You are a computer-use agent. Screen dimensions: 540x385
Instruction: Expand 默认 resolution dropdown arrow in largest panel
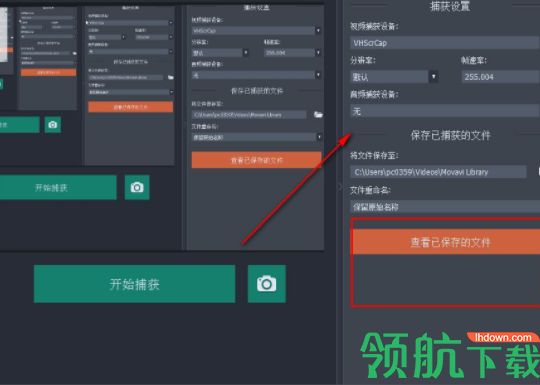pyautogui.click(x=434, y=76)
